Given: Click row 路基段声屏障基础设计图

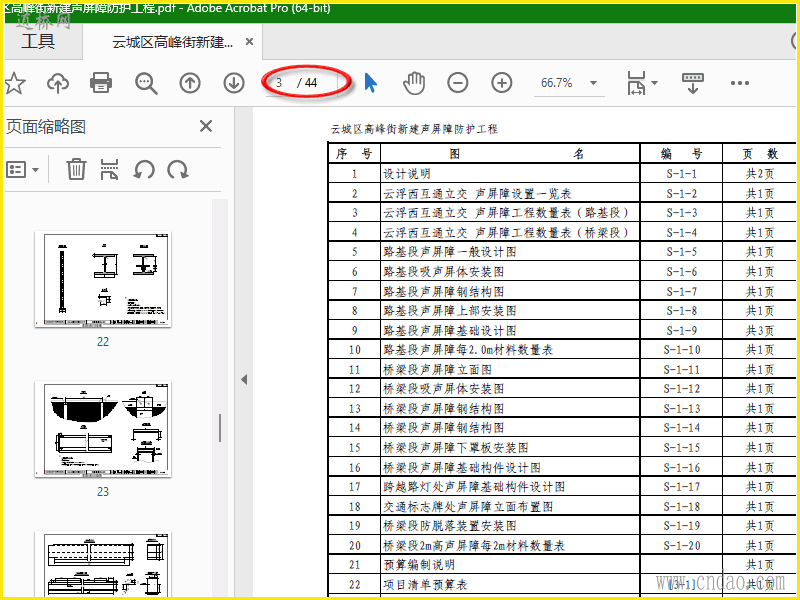Looking at the screenshot, I should (562, 330).
